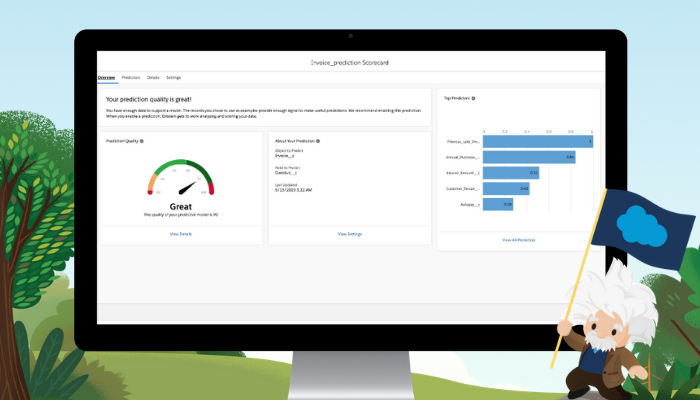
Task: Click 'Your prediction quality is great!' heading
Action: [149, 100]
